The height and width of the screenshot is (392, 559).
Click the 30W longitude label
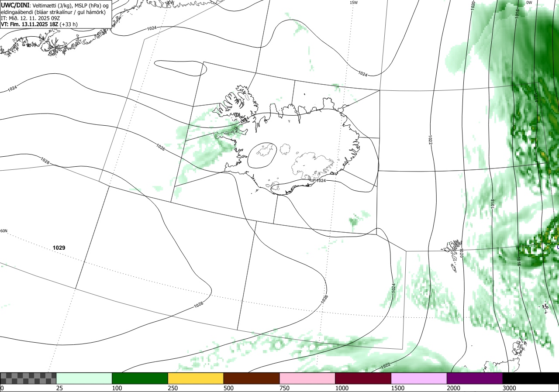click(170, 2)
